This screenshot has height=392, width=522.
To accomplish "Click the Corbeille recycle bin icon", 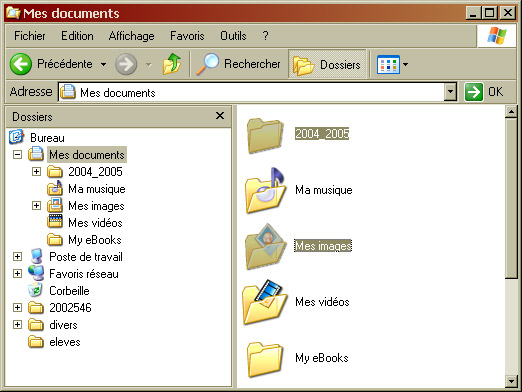I will [35, 290].
